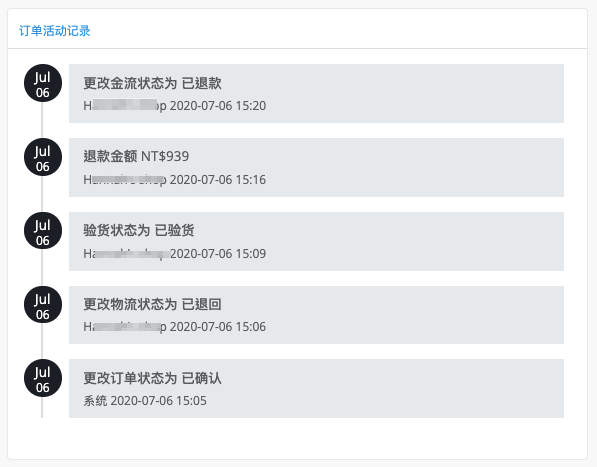
Task: Open the 验货状态为 已验货 record
Action: 316,241
